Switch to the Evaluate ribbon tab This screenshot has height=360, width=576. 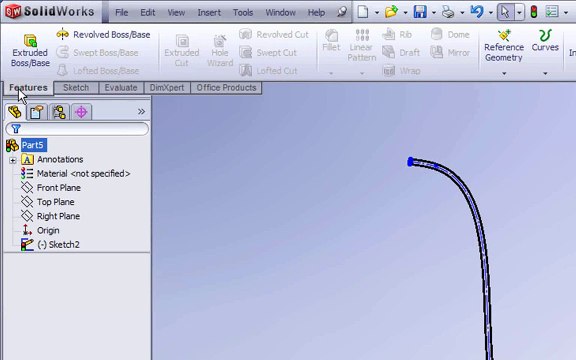121,88
